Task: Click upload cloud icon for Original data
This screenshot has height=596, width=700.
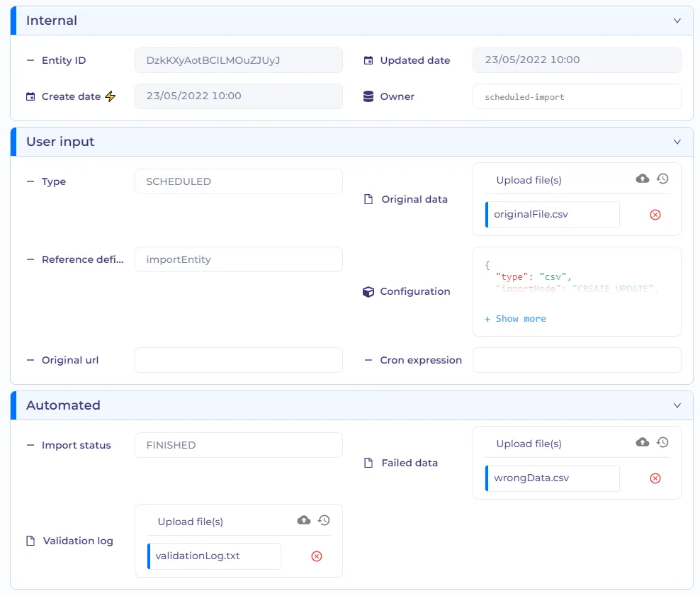Action: (643, 179)
